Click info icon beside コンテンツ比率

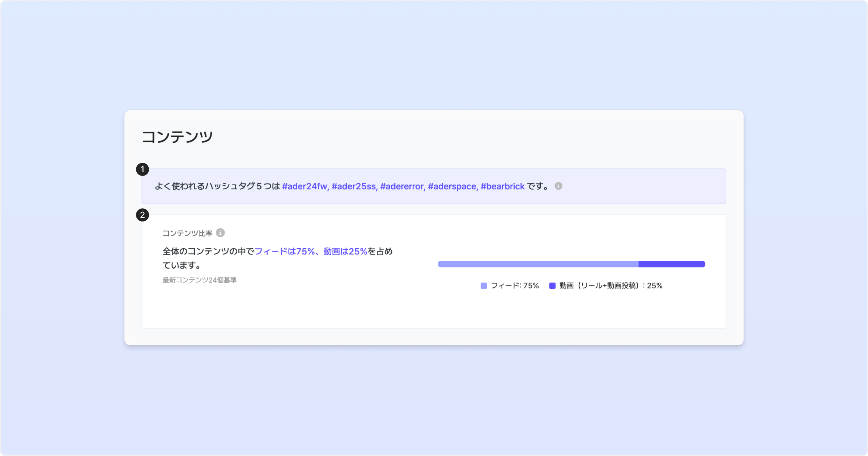click(220, 233)
